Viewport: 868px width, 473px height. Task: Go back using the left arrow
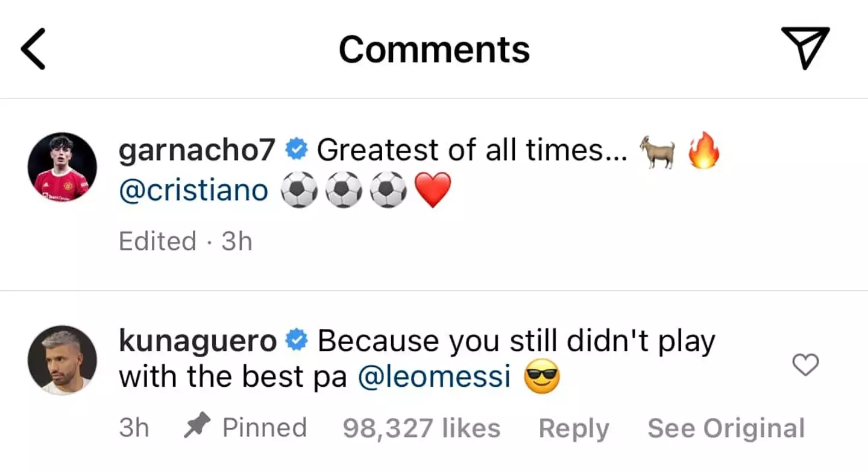34,48
